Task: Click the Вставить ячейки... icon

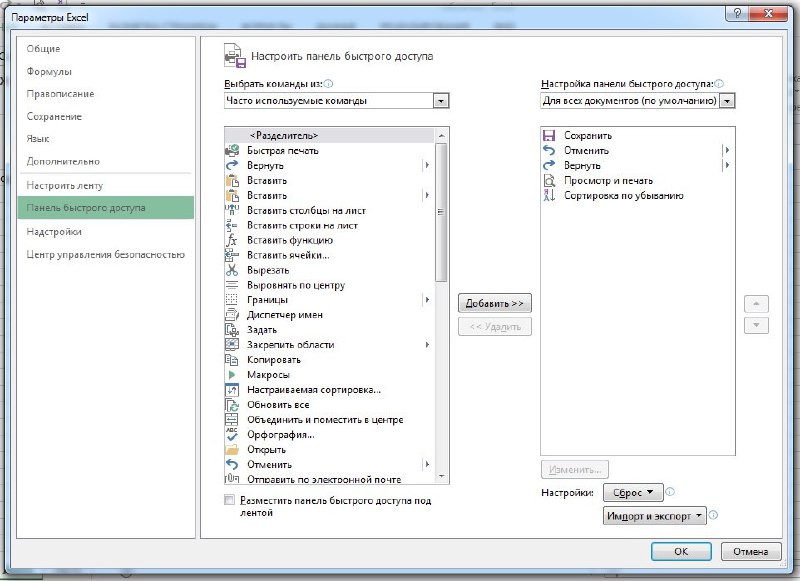Action: [x=232, y=255]
